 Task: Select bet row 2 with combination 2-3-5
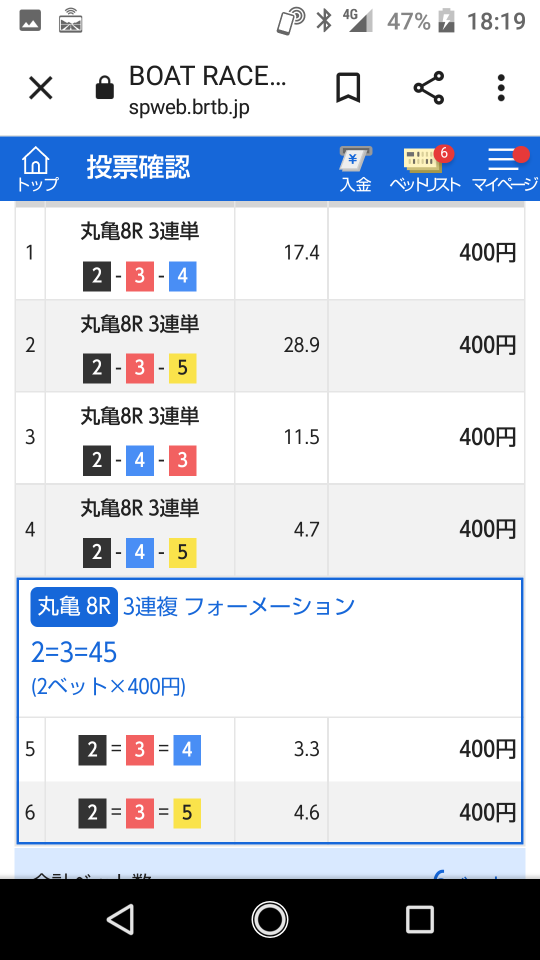270,346
